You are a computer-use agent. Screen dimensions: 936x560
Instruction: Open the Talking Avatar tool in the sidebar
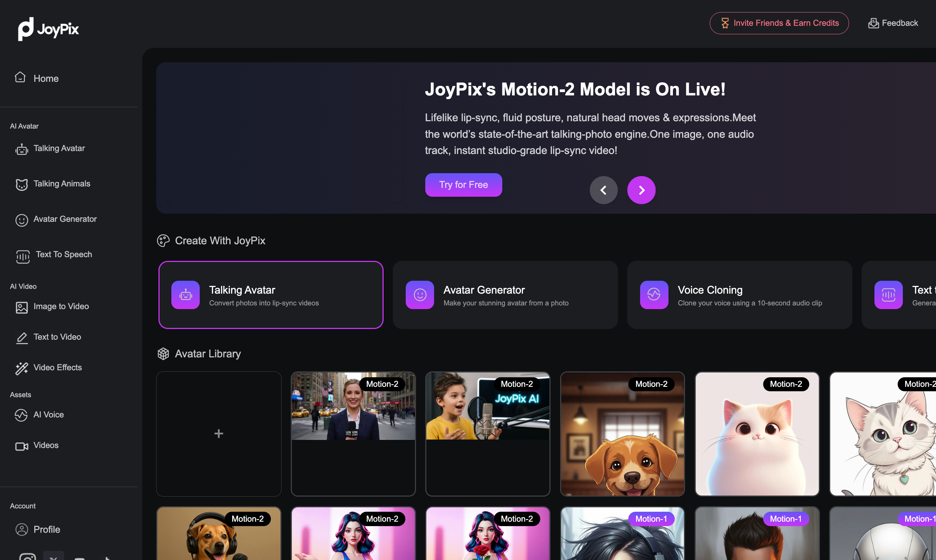[x=59, y=148]
